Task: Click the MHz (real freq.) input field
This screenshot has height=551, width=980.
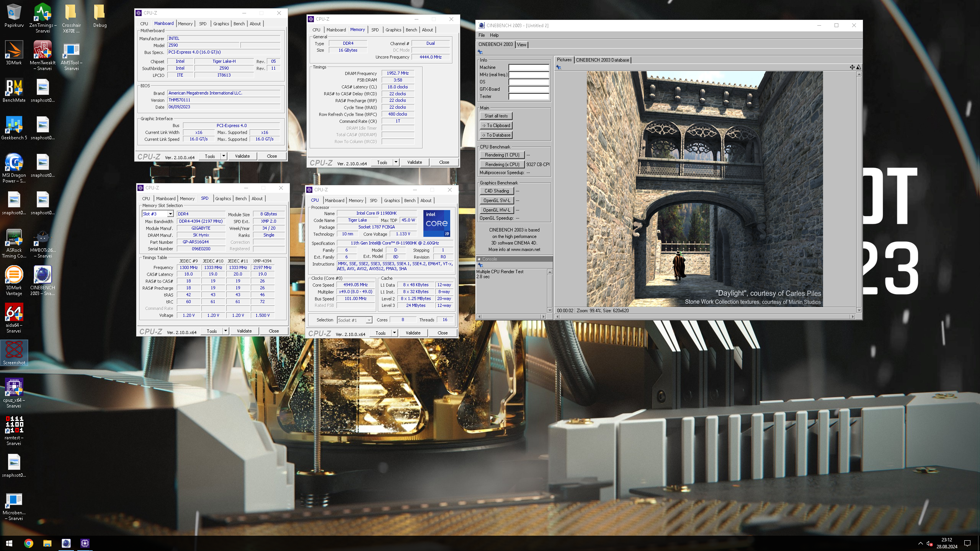Action: click(x=529, y=75)
